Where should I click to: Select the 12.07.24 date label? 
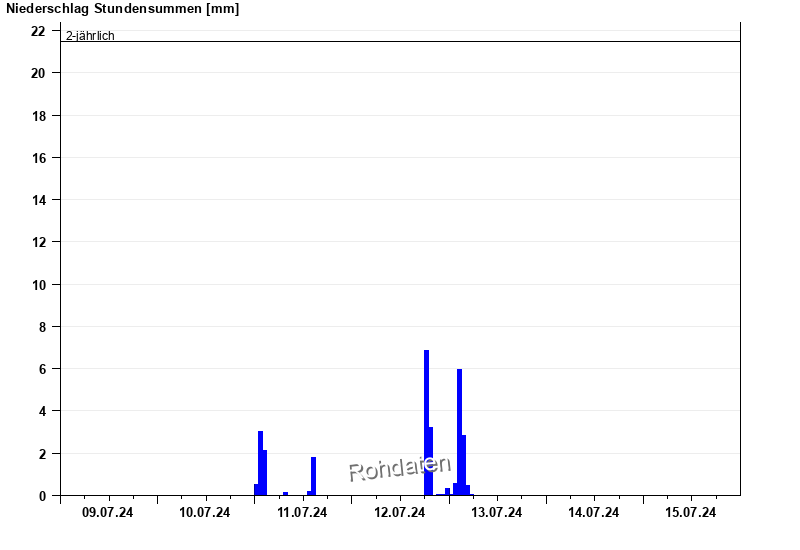[399, 513]
